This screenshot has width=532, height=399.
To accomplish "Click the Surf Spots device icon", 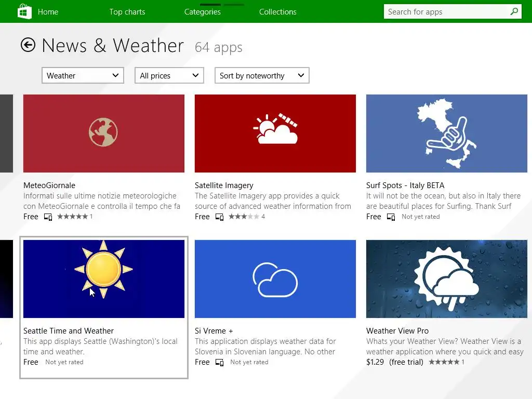I will click(391, 217).
